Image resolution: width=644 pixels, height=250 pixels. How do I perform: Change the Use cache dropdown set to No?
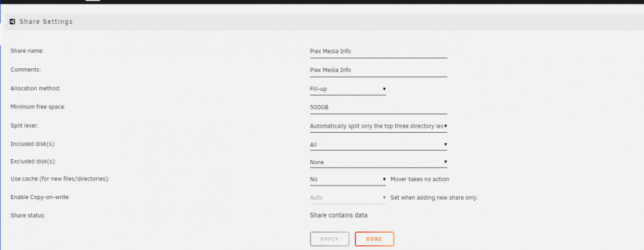348,179
